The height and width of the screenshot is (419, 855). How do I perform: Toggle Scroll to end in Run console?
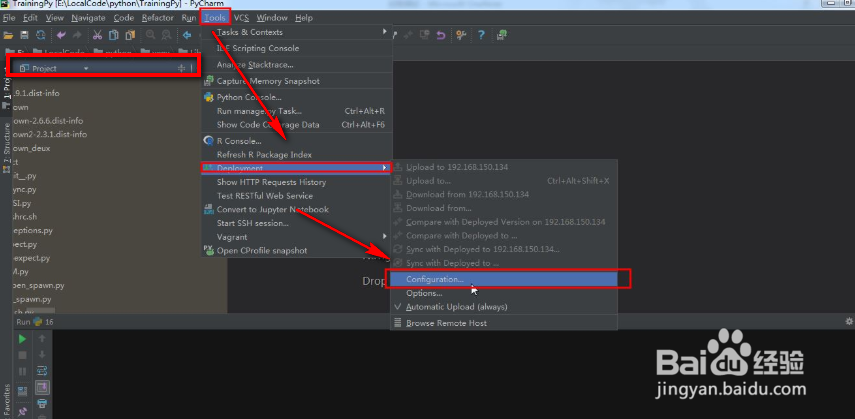point(42,388)
